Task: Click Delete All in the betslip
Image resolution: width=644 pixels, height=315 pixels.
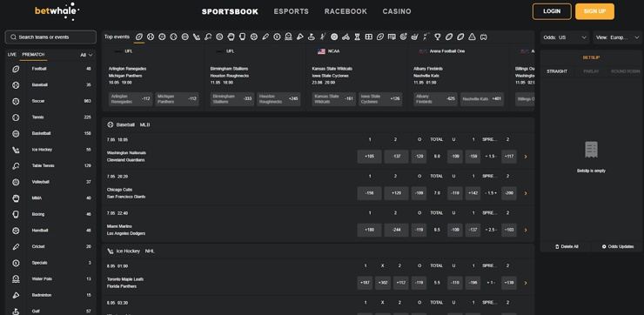Action: (567, 247)
